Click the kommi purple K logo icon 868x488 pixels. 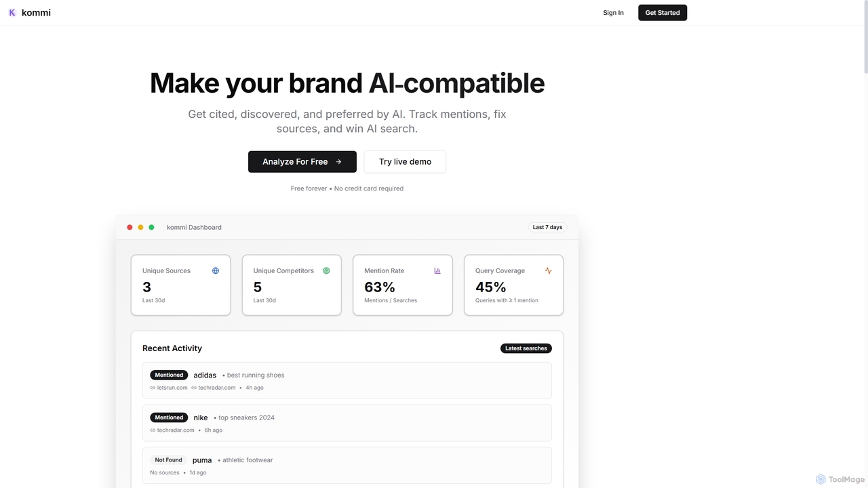[12, 12]
